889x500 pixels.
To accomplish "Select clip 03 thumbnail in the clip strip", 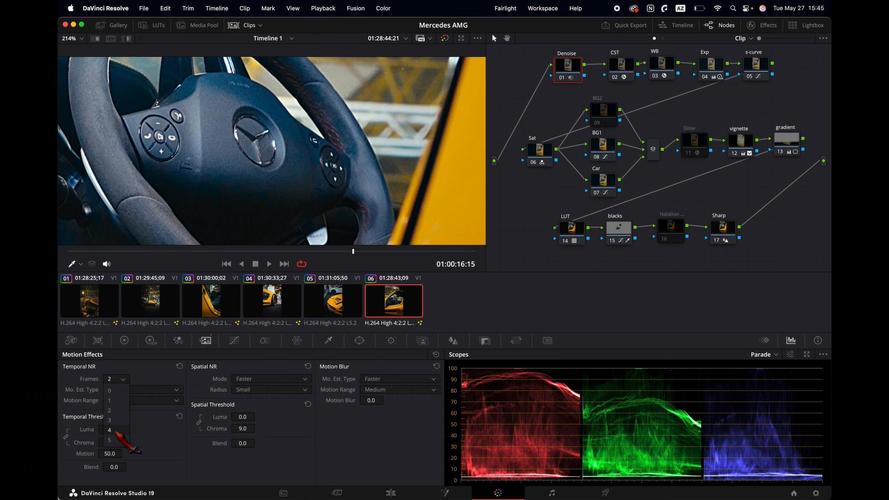I will click(x=211, y=300).
